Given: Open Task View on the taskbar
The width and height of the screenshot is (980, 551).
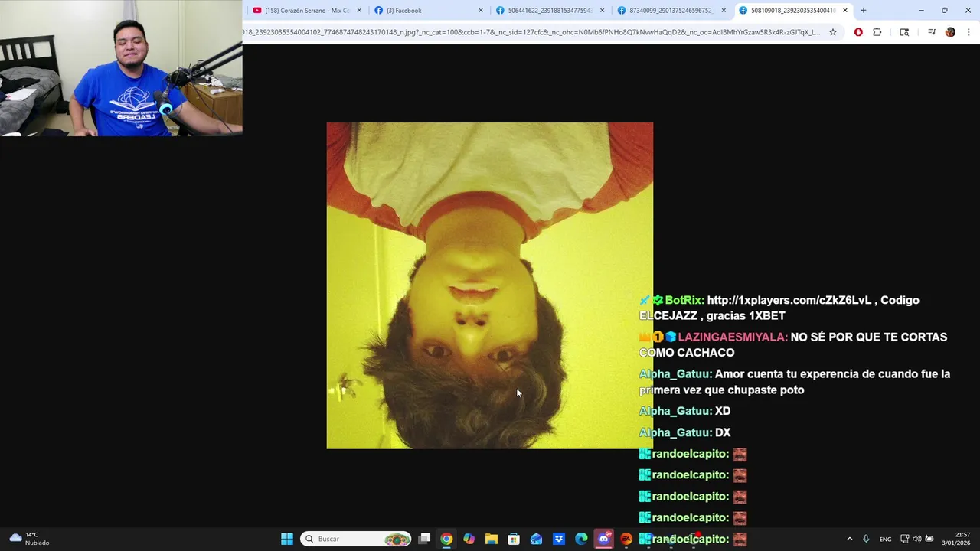Looking at the screenshot, I should pos(424,539).
